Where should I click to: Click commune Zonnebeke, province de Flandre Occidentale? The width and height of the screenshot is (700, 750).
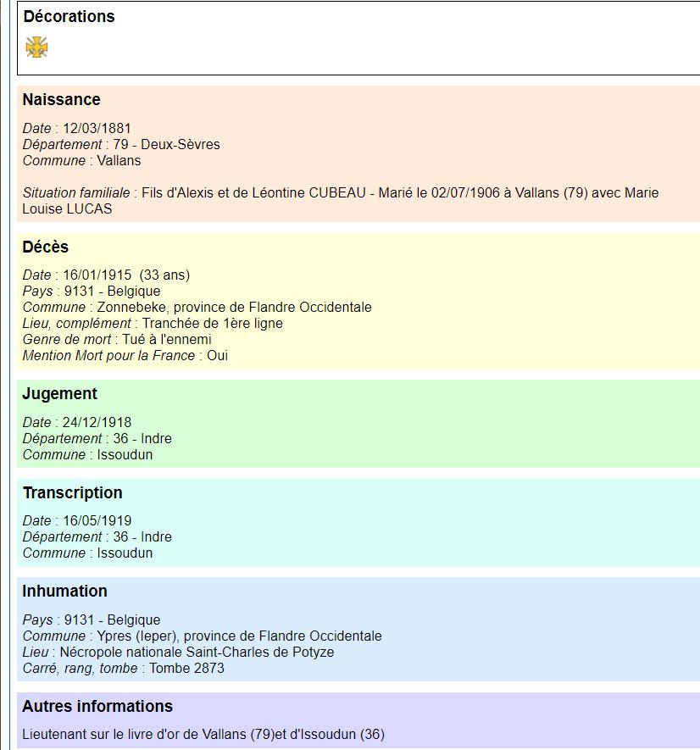coord(235,307)
